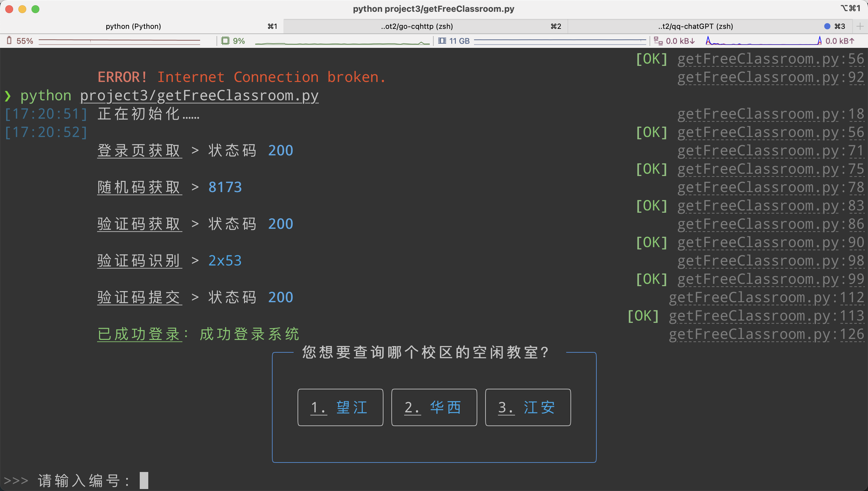Switch to the python (Python) tab

click(142, 26)
